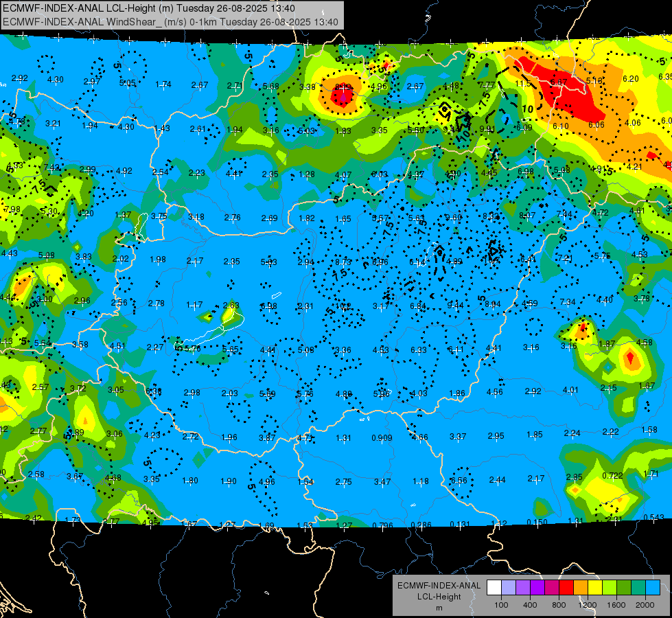Click the teal-green legend swatch

tap(638, 588)
